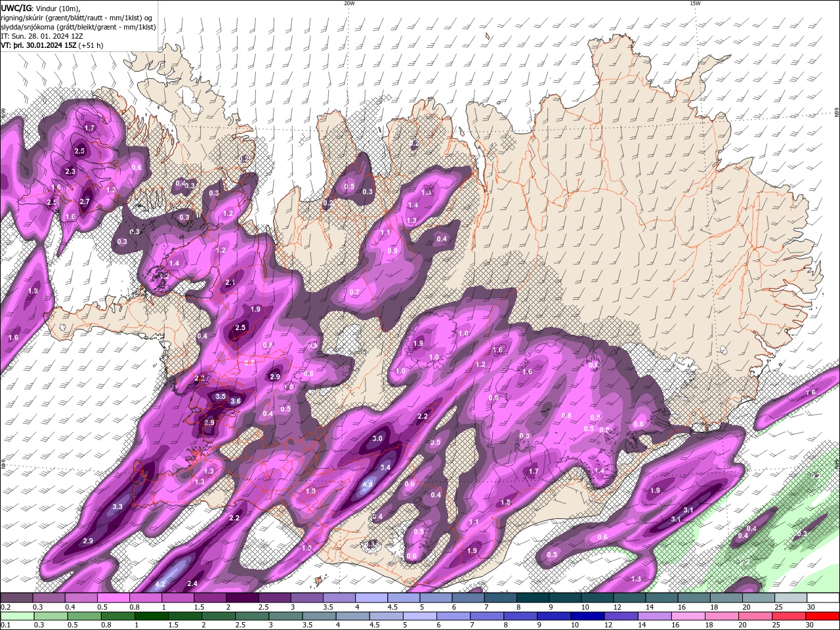840x630 pixels.
Task: Select the bright red swatch in lower legend
Action: (x=822, y=616)
